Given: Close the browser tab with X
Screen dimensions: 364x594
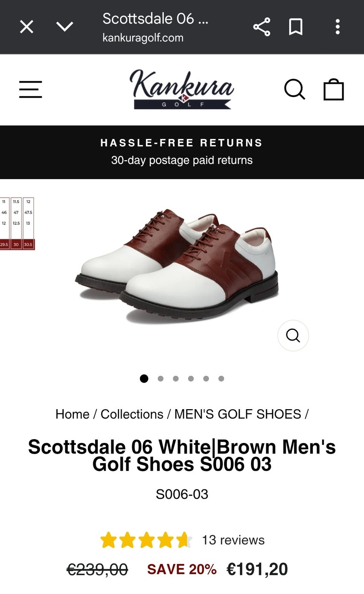Looking at the screenshot, I should point(27,27).
